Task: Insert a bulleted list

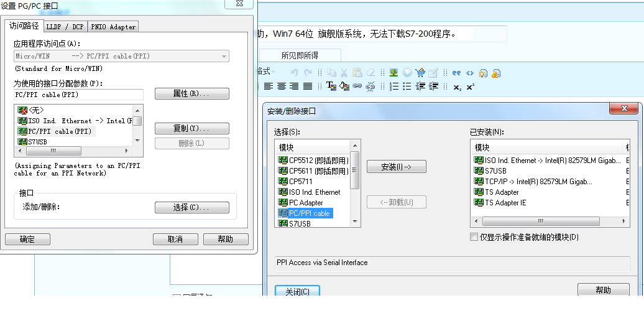Action: (407, 86)
